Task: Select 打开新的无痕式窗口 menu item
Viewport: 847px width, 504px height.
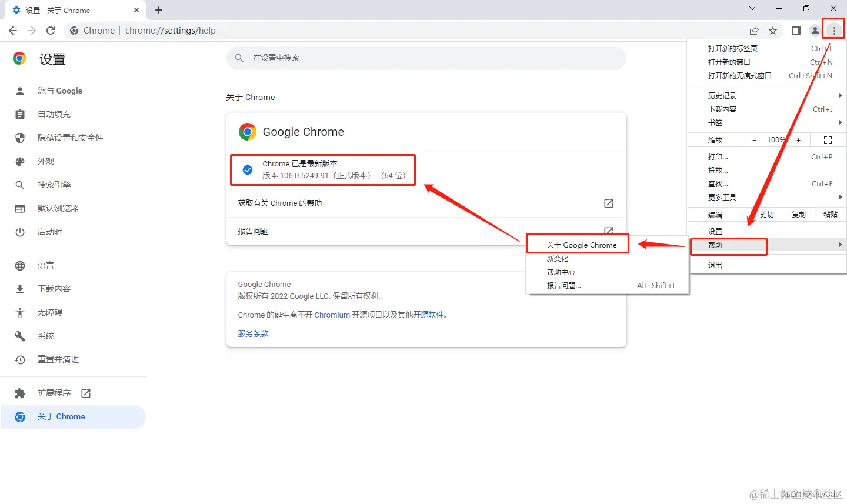Action: point(767,75)
